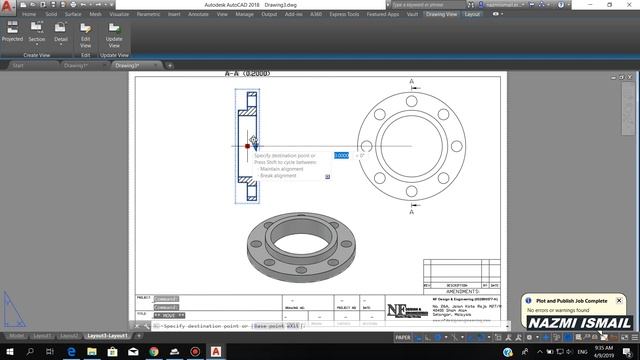Open File Explorer from the taskbar
Viewport: 640px width, 360px height.
pyautogui.click(x=92, y=351)
